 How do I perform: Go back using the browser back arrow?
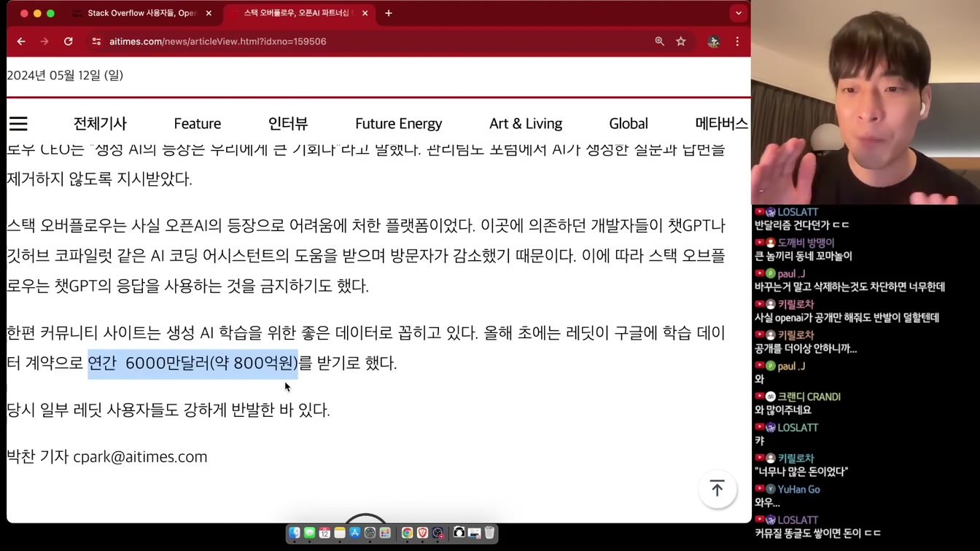(21, 42)
